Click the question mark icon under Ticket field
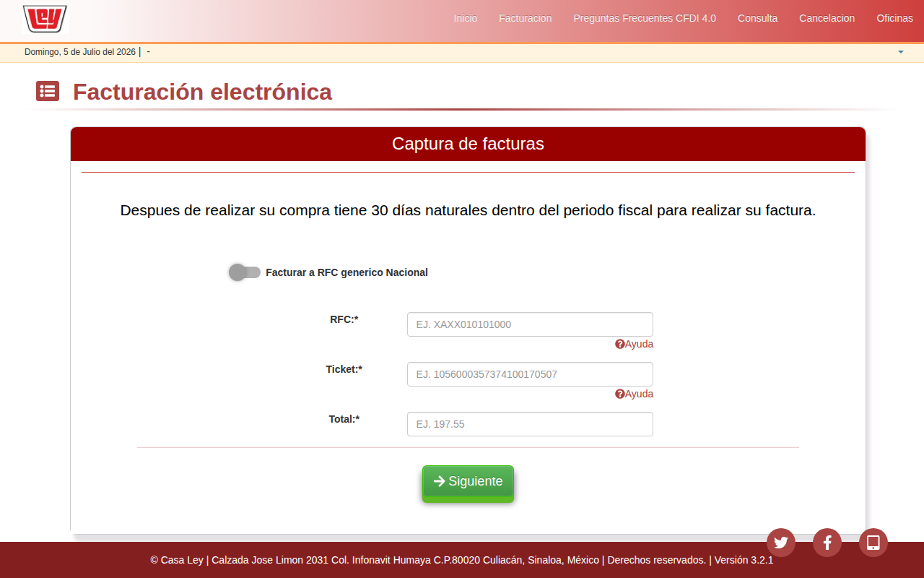 point(619,394)
